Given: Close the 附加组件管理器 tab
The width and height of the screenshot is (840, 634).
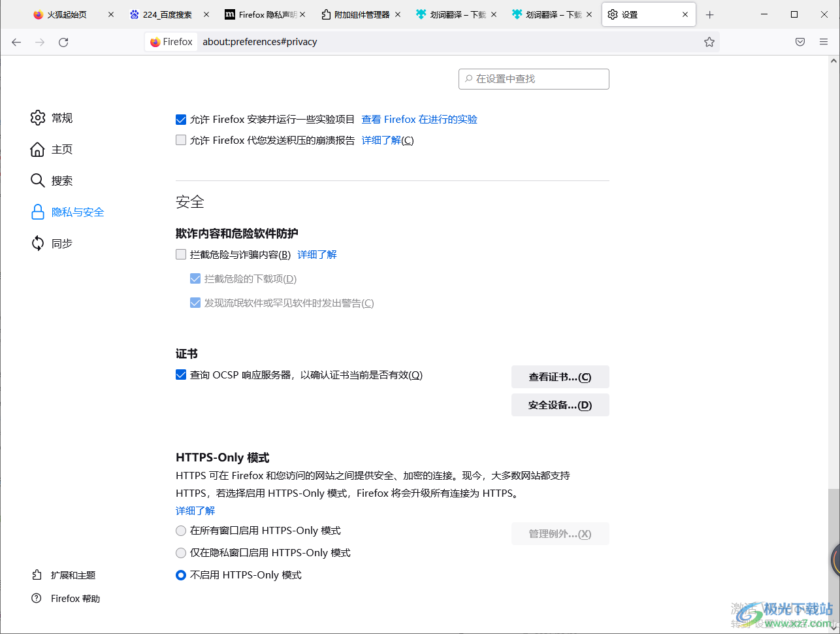Looking at the screenshot, I should [398, 14].
